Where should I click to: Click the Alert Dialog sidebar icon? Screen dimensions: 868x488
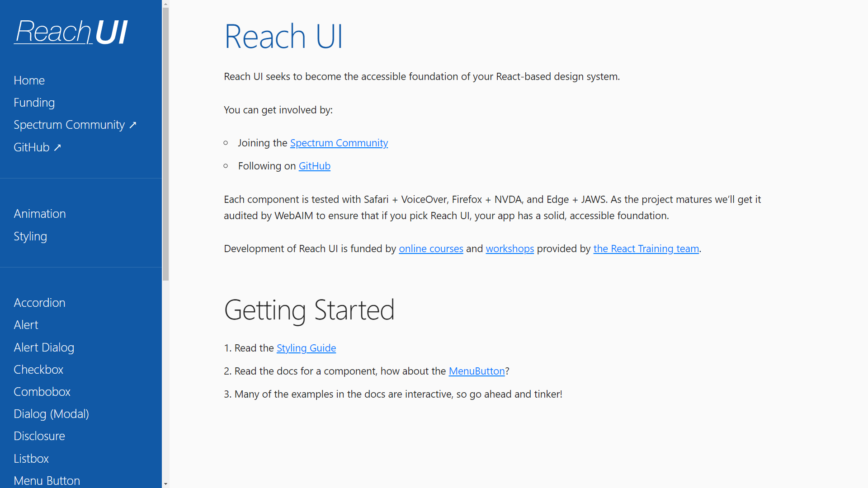pyautogui.click(x=43, y=347)
